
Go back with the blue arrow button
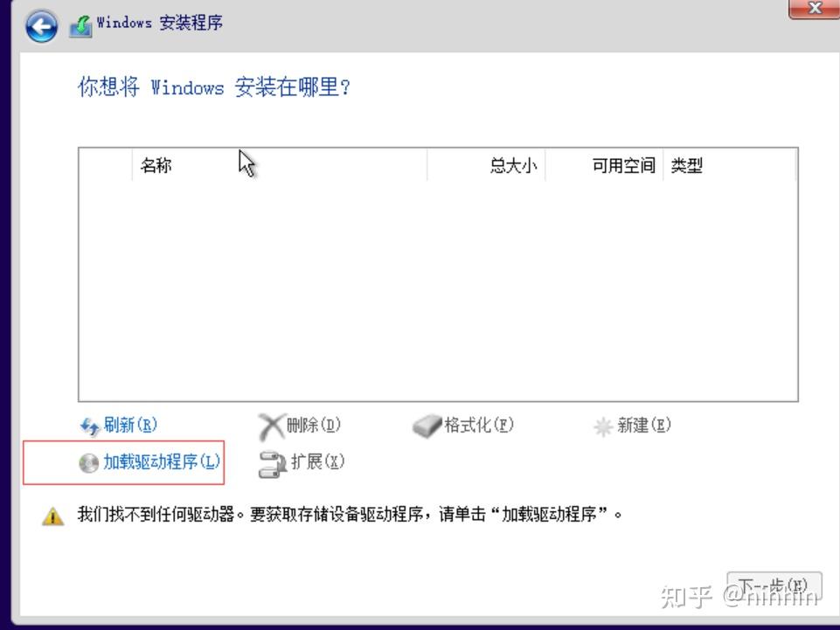click(x=41, y=26)
